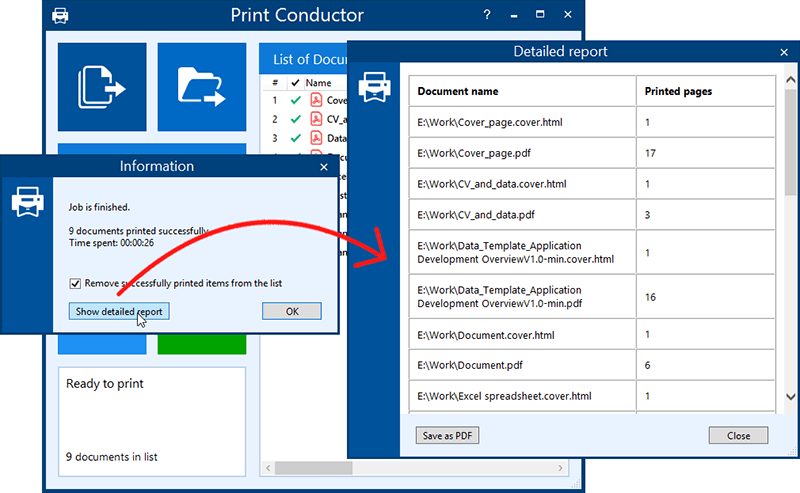Click printer logo in Print Conductor title bar
The height and width of the screenshot is (493, 800).
pos(60,15)
